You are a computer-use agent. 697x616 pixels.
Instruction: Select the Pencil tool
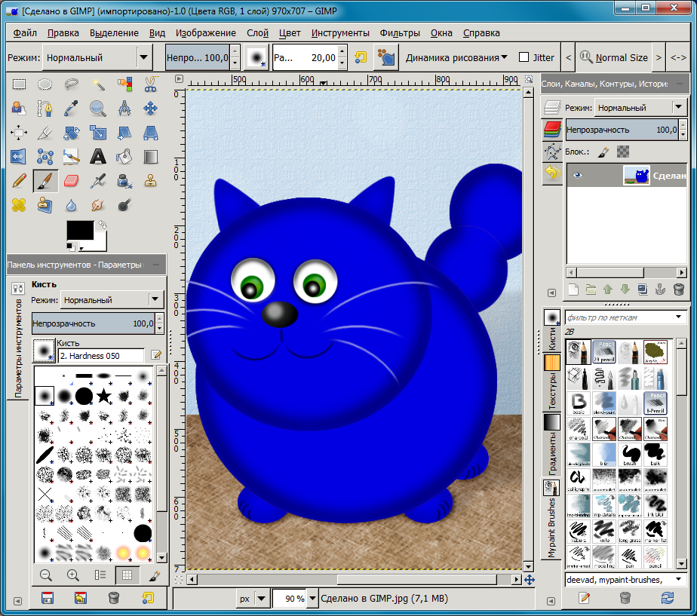[x=19, y=181]
